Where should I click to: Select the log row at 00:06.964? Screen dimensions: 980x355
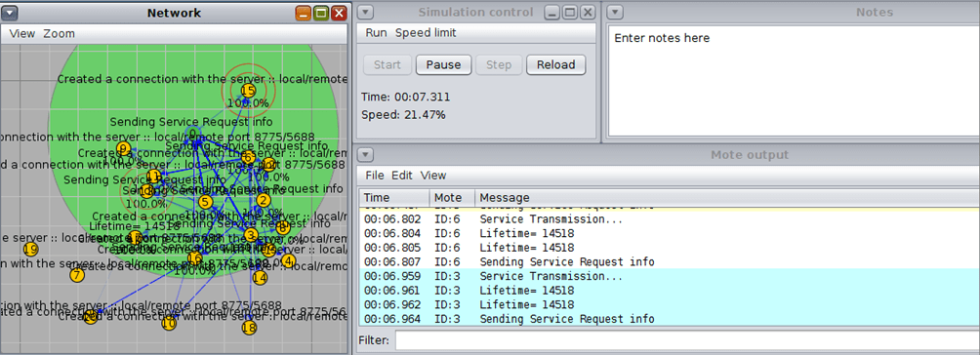pyautogui.click(x=670, y=319)
